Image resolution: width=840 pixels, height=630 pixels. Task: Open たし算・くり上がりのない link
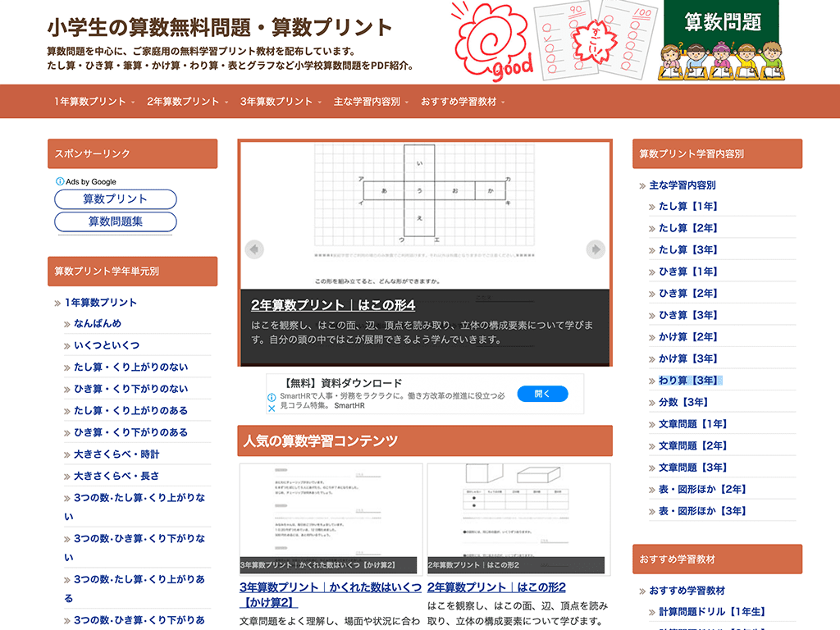point(130,367)
